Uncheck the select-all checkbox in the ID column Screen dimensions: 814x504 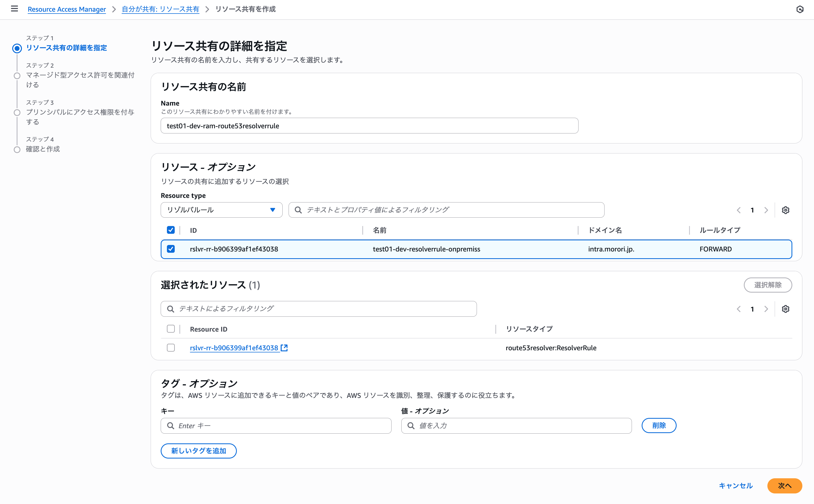tap(171, 230)
